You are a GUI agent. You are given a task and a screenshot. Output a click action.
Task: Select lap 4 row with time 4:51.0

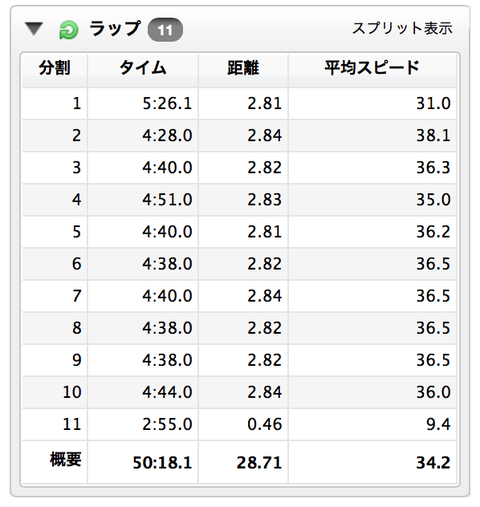click(x=239, y=200)
